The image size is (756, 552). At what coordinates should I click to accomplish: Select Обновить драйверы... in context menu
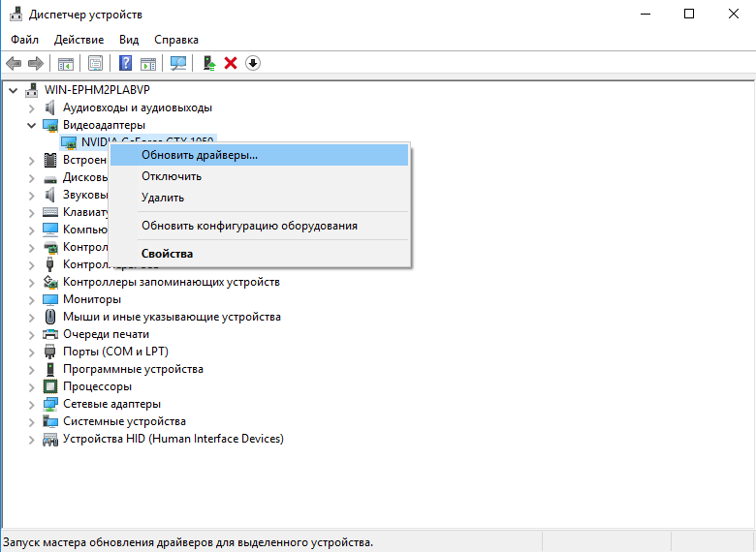click(260, 155)
